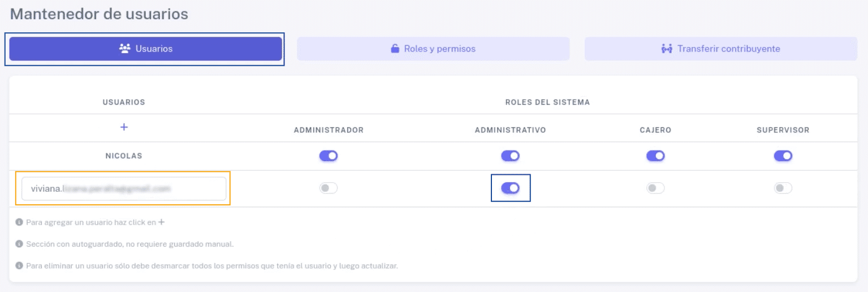
Task: Click the viviana email input field
Action: (124, 188)
